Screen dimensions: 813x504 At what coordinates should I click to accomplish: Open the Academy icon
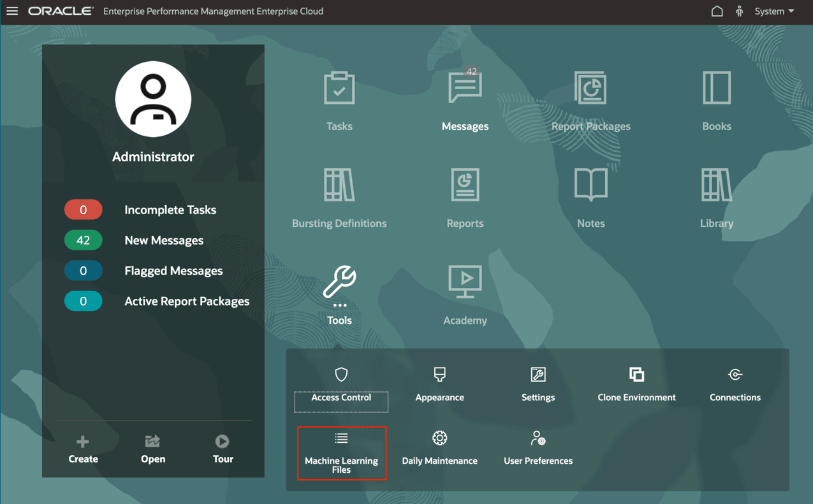pyautogui.click(x=465, y=282)
